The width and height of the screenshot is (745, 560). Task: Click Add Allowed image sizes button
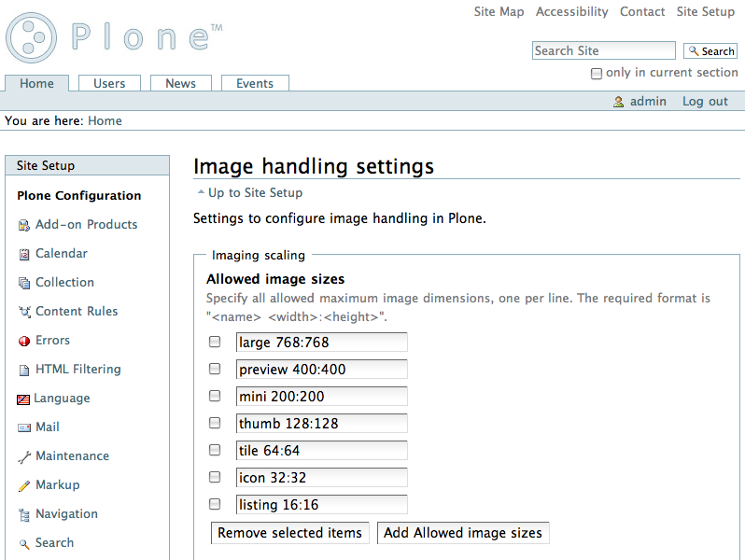[463, 533]
